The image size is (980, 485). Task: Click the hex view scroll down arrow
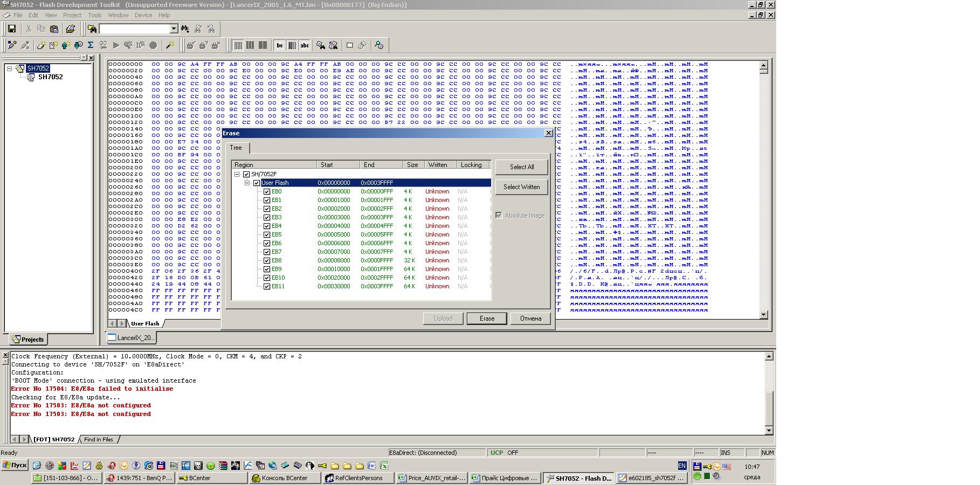763,314
